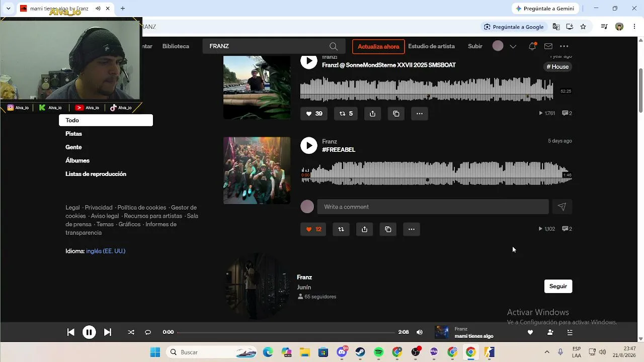Open more options on #FREEABEL track
644x362 pixels.
(x=412, y=229)
